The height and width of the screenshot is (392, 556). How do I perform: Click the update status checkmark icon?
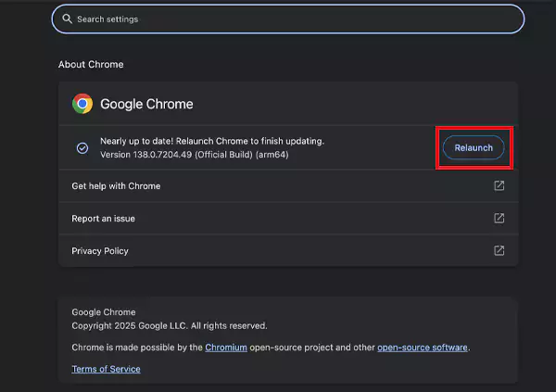tap(82, 148)
